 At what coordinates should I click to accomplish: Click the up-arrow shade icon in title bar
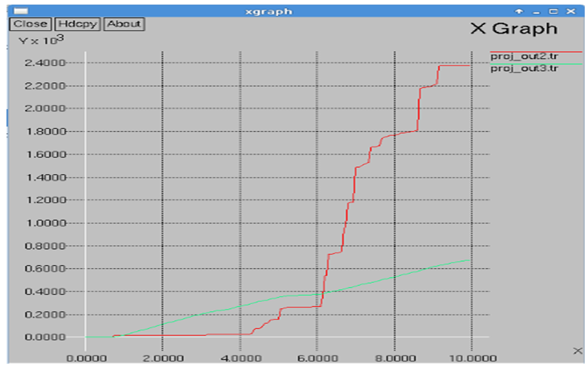(x=520, y=12)
